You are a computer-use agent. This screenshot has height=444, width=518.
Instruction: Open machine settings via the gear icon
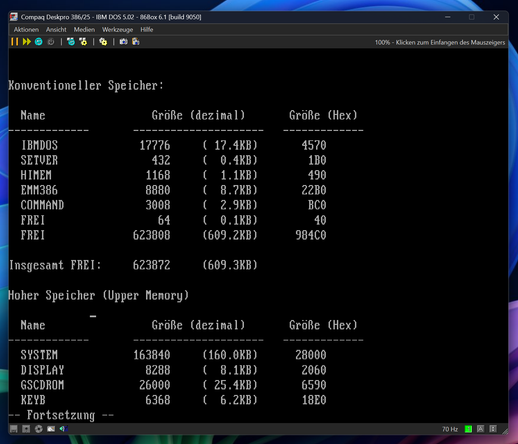point(103,42)
